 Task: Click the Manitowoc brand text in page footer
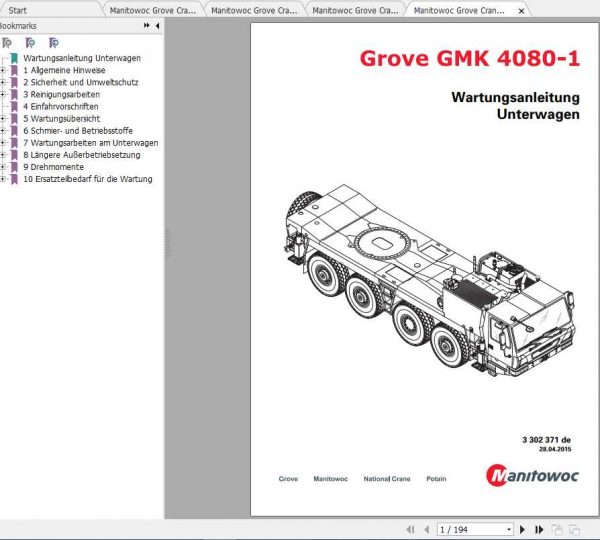[x=331, y=479]
